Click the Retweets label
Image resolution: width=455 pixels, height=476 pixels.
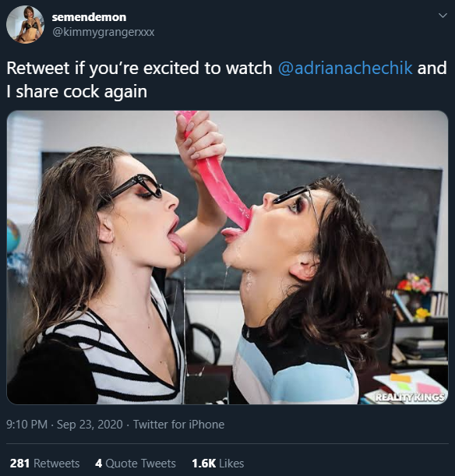(x=56, y=464)
